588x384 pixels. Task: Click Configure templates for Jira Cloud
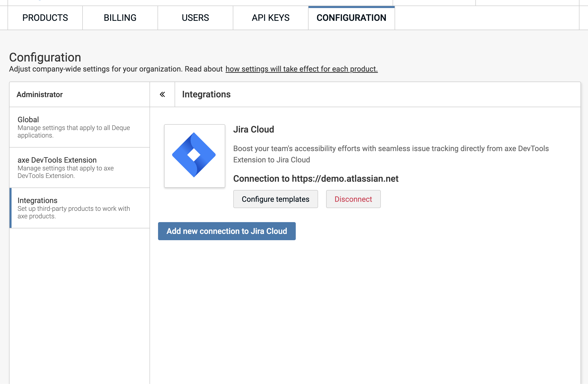(275, 199)
